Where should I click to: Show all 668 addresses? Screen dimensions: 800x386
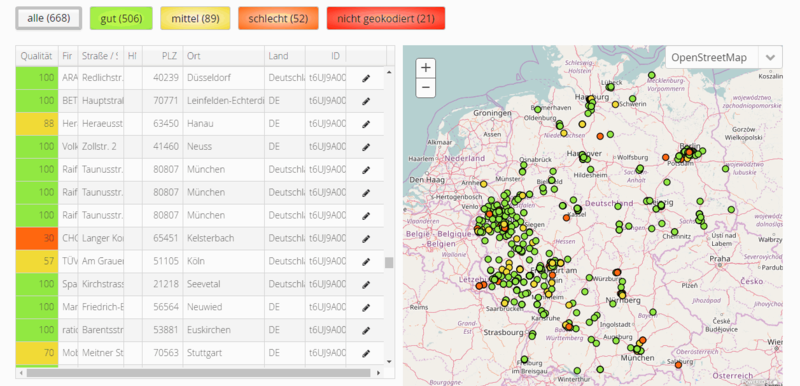tap(48, 19)
